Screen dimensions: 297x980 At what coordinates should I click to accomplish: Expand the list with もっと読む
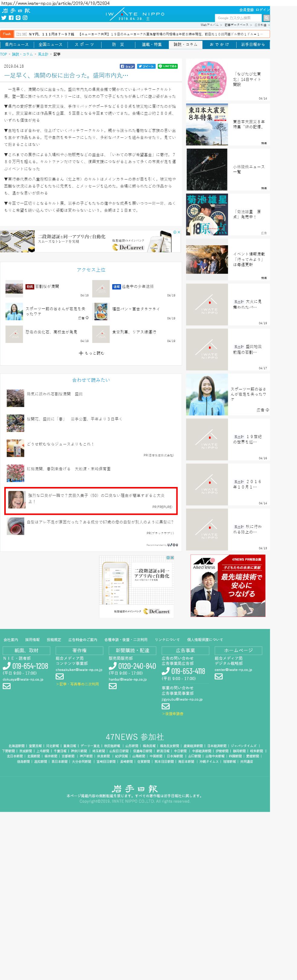pos(91,353)
